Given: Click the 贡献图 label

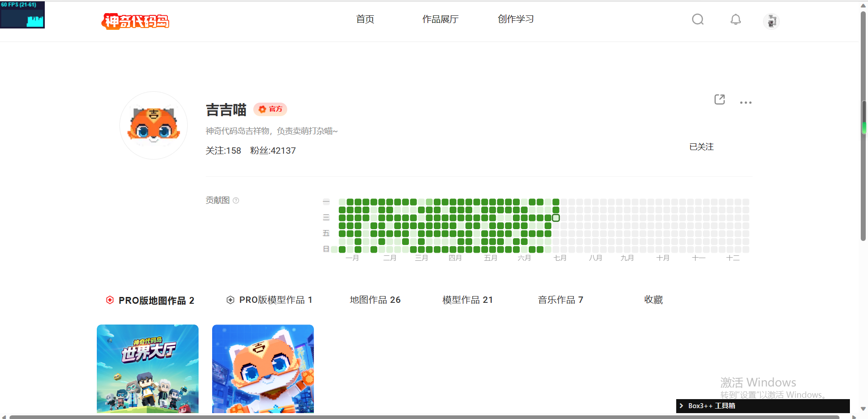Looking at the screenshot, I should (x=218, y=200).
